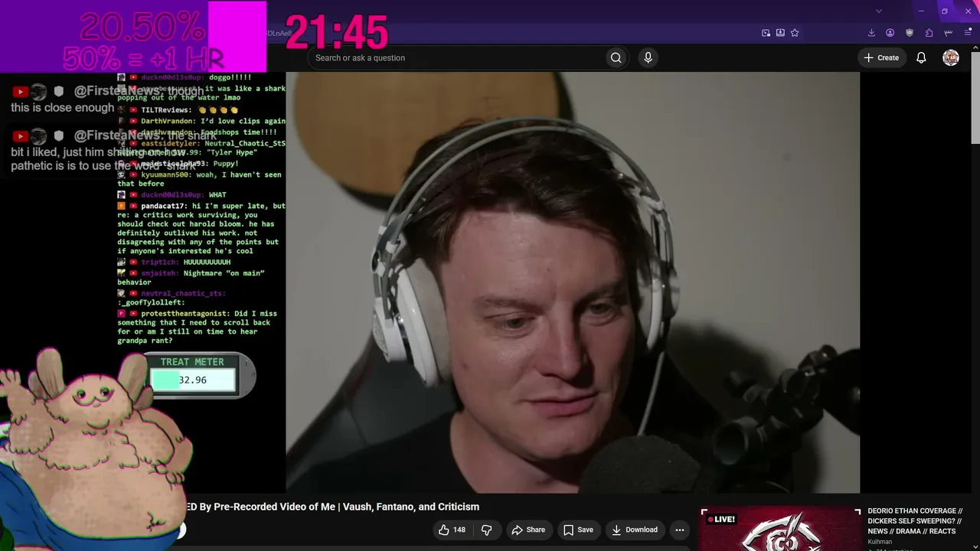
Task: Focus the 'Search or ask a question' field
Action: click(456, 57)
